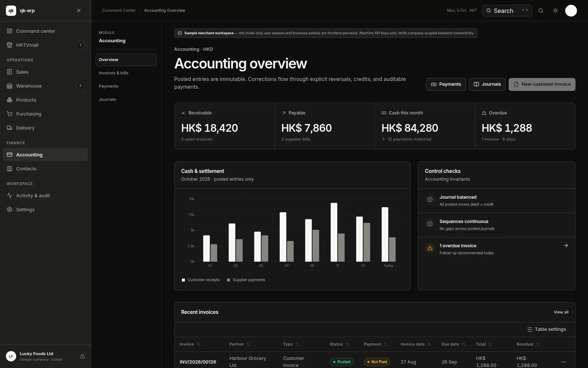
Task: Click the magnifier icon next to Search box
Action: click(x=541, y=11)
